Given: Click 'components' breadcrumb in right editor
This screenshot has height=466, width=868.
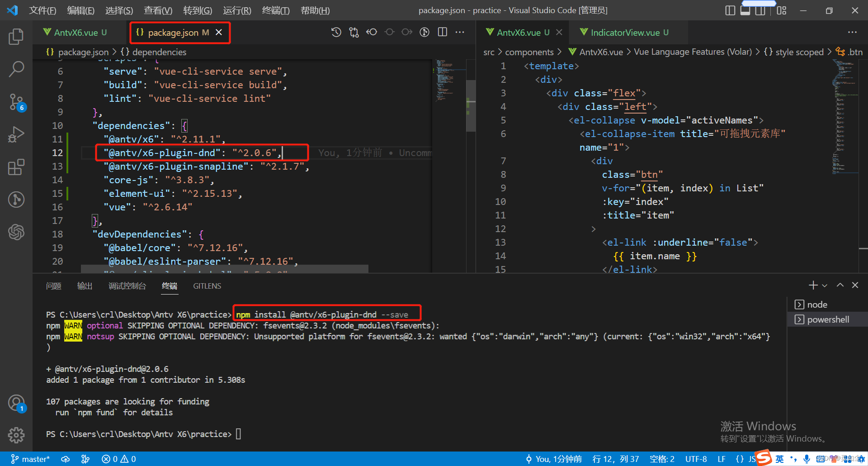Looking at the screenshot, I should [x=529, y=52].
